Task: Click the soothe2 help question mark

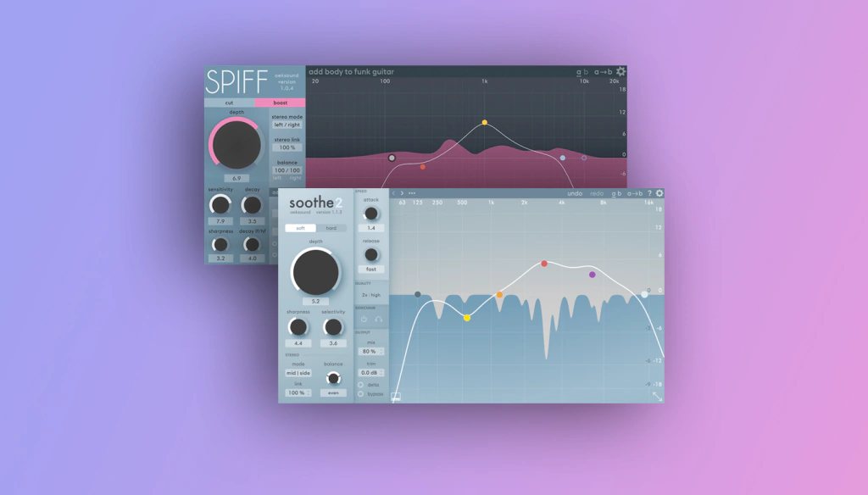Action: (x=649, y=193)
